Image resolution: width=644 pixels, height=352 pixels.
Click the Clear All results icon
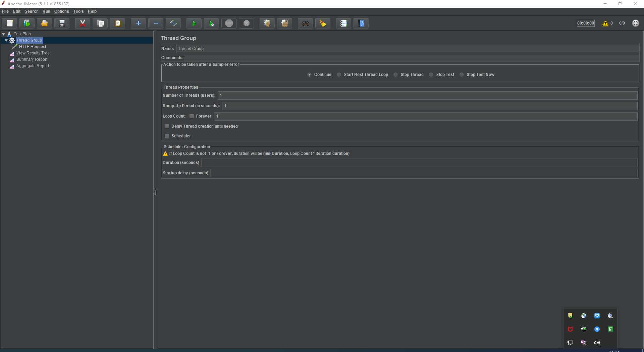coord(284,23)
